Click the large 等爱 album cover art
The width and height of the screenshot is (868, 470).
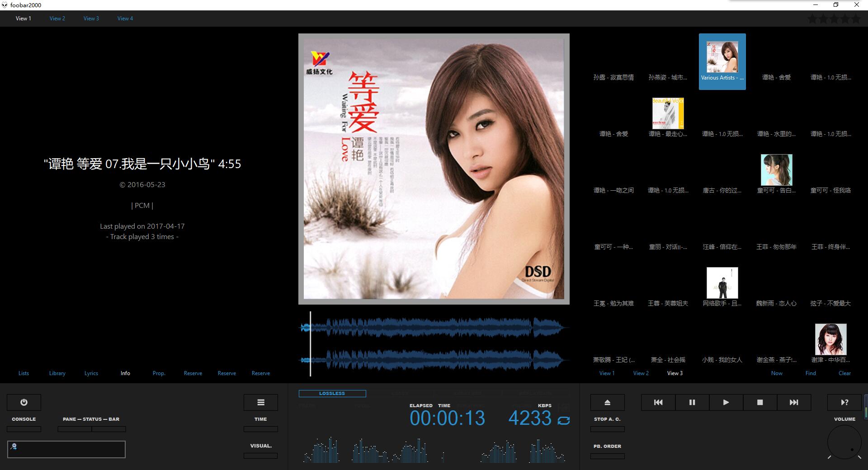coord(434,169)
